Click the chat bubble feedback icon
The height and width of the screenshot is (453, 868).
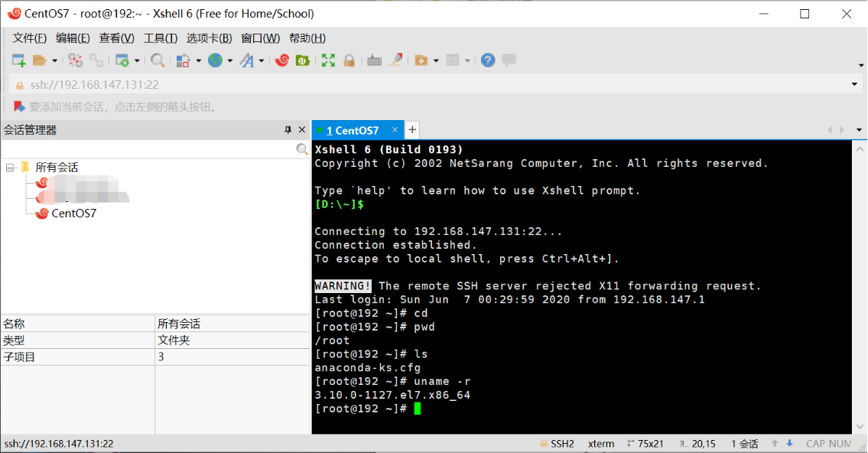(x=509, y=60)
